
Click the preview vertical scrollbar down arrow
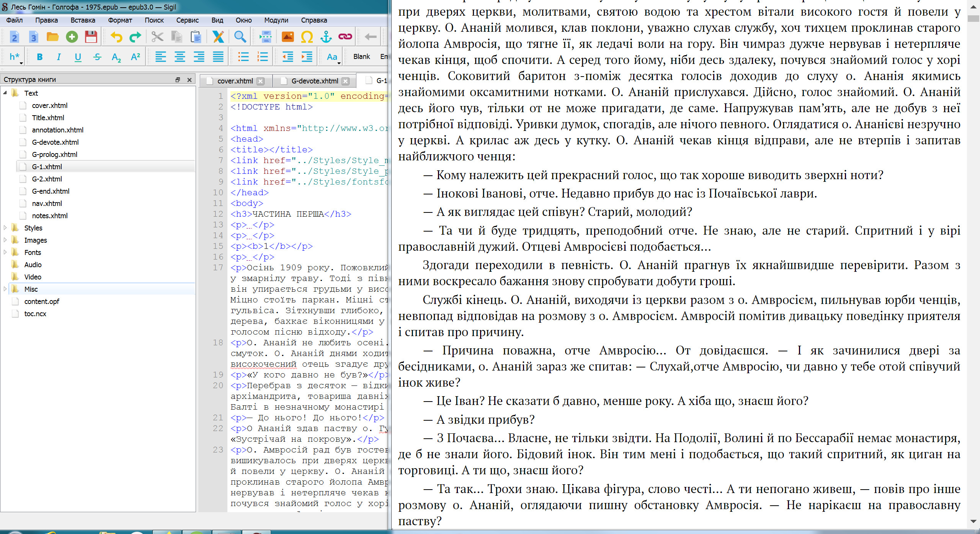tap(973, 521)
